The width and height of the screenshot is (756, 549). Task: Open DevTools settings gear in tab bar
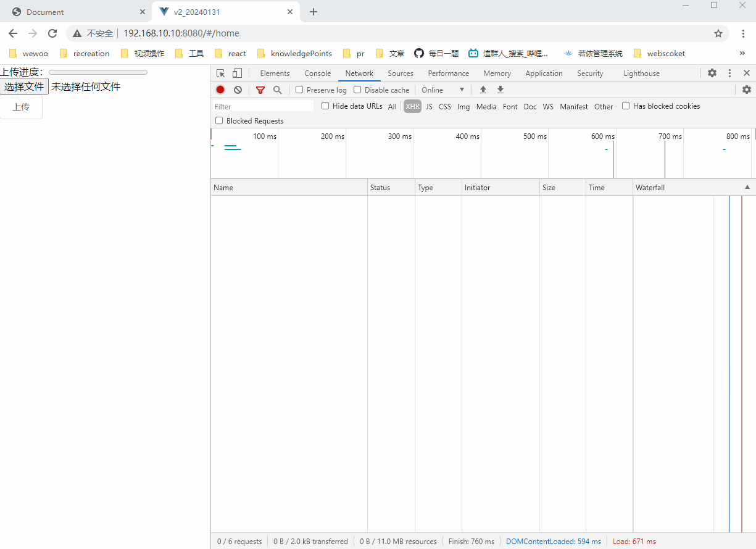(712, 73)
